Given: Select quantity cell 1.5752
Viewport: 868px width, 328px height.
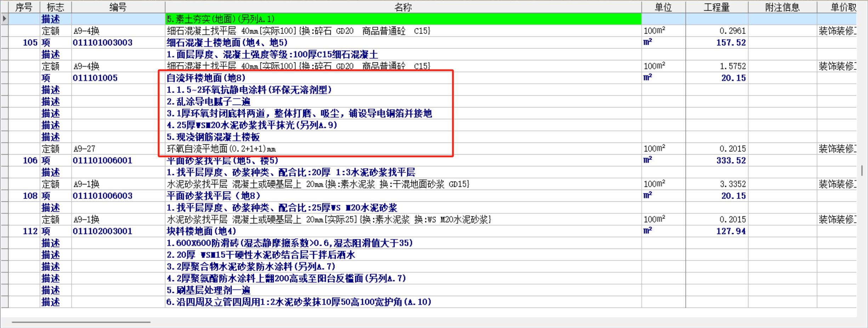Looking at the screenshot, I should [x=716, y=66].
